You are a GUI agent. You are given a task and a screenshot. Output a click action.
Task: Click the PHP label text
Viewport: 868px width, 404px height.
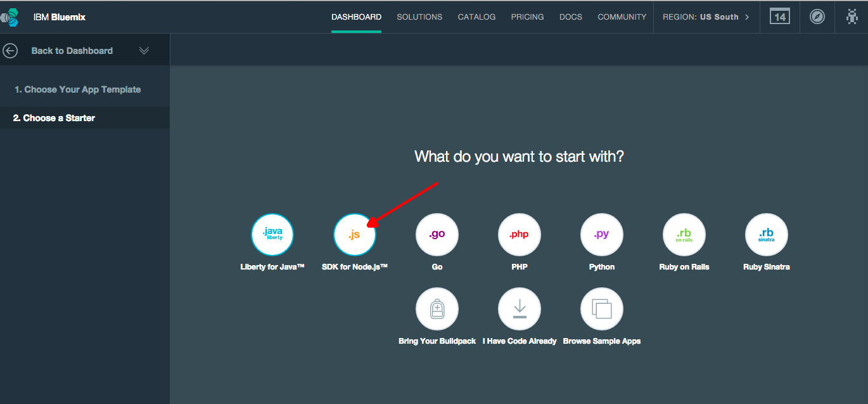(520, 267)
